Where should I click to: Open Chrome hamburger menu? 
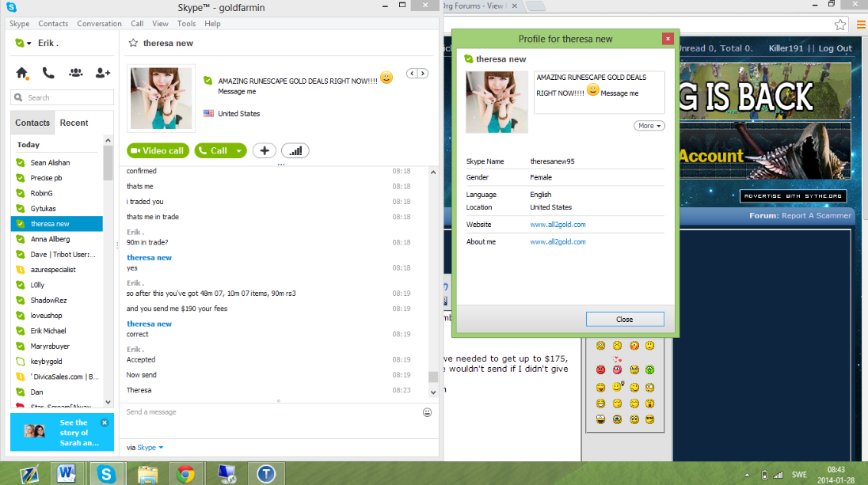[x=862, y=25]
